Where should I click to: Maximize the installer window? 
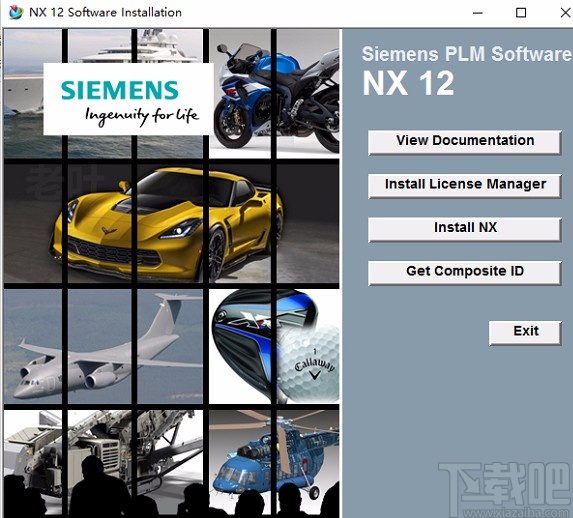pos(521,13)
